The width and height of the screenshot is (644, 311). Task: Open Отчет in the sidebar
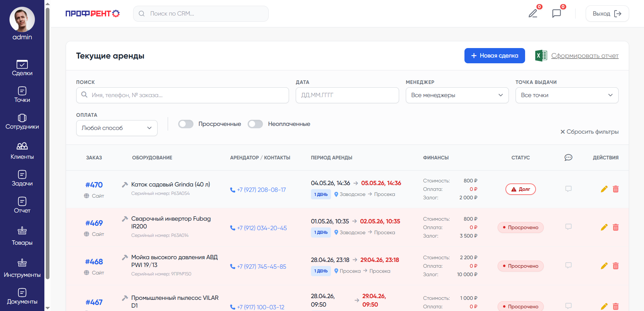coord(22,205)
